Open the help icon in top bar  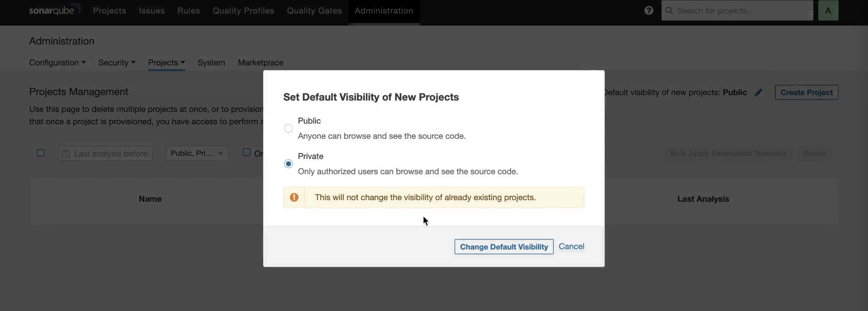coord(648,10)
